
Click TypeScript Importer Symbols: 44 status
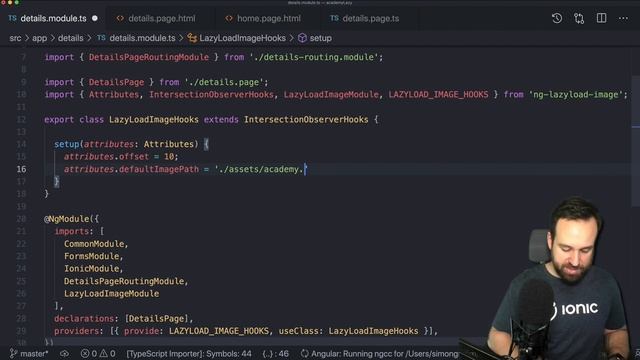pyautogui.click(x=189, y=353)
